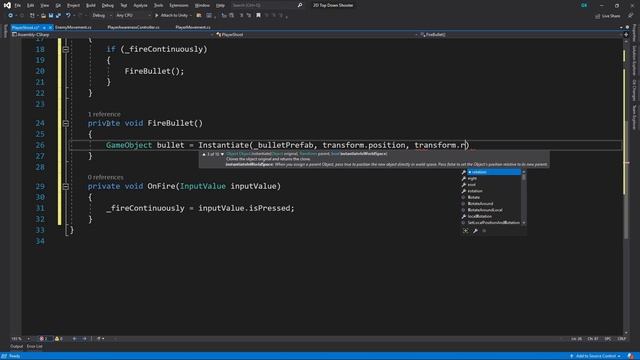640x360 pixels.
Task: Open the Debug menu
Action: click(108, 5)
